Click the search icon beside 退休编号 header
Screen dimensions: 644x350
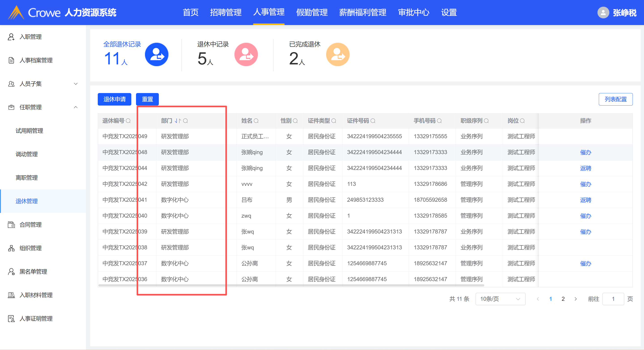pos(128,121)
